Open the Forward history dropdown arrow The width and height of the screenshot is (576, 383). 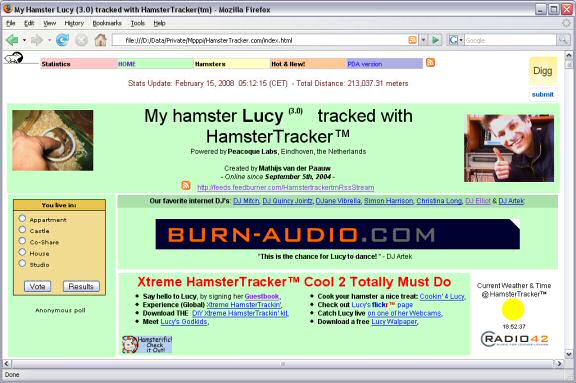[49, 40]
